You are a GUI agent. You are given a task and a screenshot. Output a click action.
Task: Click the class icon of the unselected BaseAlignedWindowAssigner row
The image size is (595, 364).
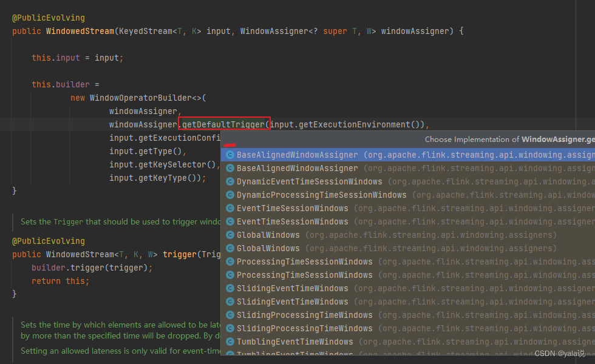[x=229, y=168]
